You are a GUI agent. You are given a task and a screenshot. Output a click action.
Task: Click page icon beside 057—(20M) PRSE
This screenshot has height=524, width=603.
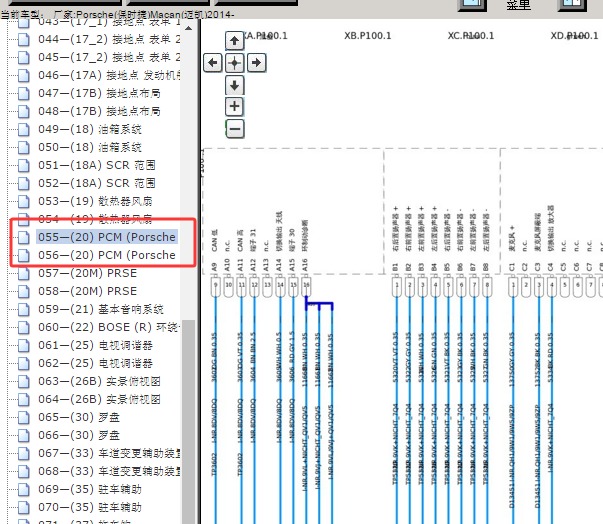24,273
